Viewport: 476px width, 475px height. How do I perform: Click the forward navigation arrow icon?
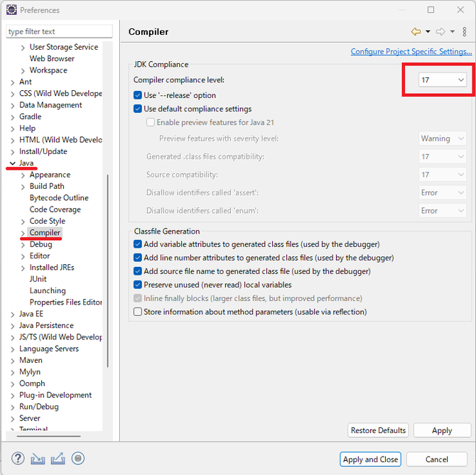[x=440, y=31]
